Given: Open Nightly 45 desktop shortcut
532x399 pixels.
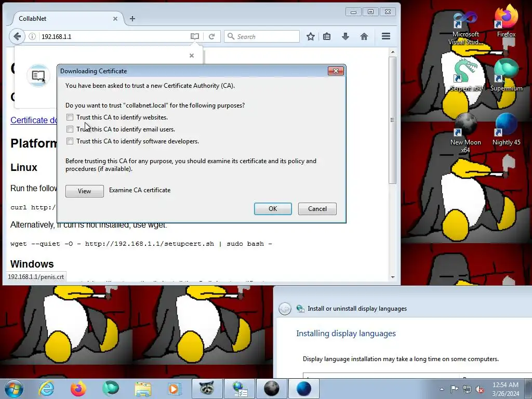Looking at the screenshot, I should point(506,129).
